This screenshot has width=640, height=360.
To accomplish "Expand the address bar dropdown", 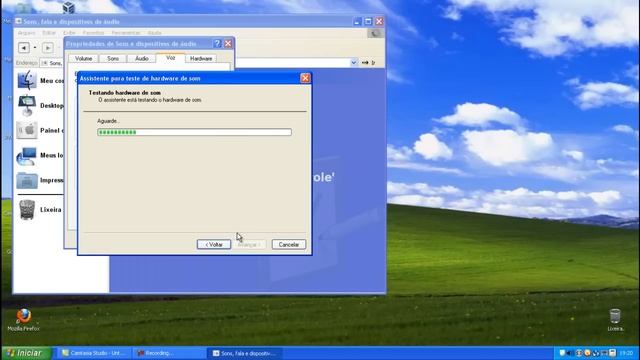I will [354, 62].
